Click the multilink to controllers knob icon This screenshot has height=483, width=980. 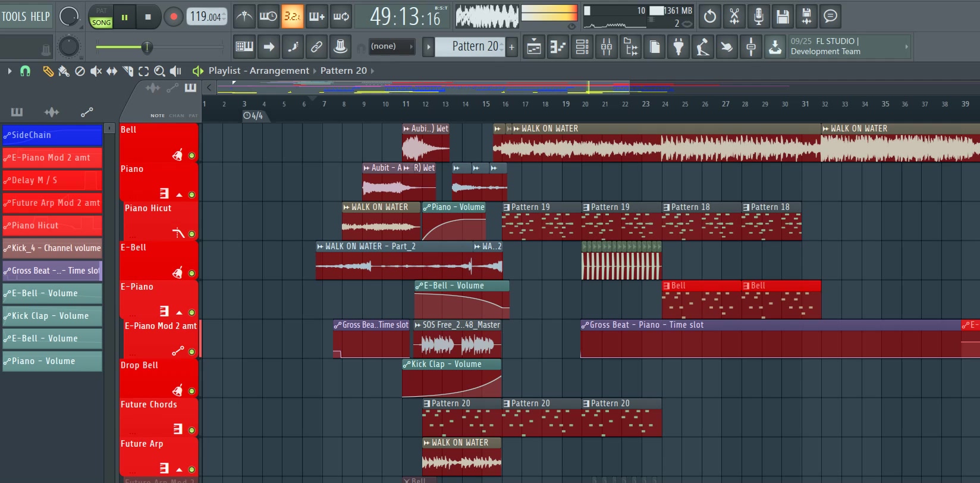[340, 46]
